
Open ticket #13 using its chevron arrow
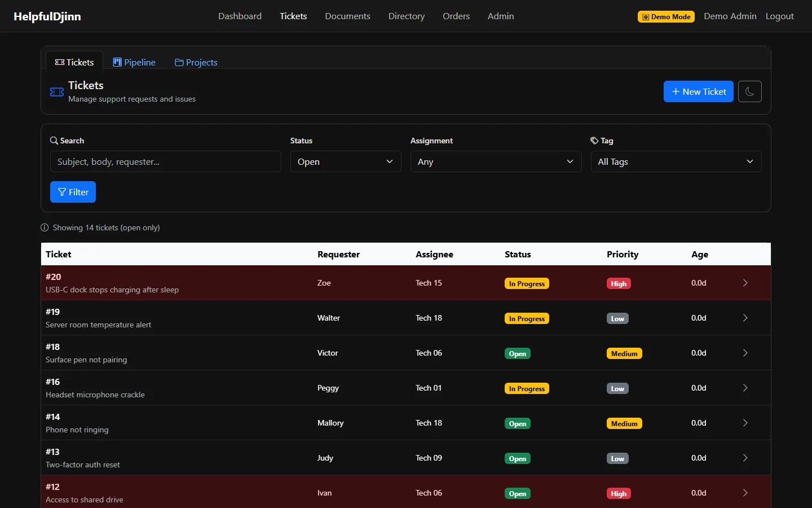(x=745, y=458)
